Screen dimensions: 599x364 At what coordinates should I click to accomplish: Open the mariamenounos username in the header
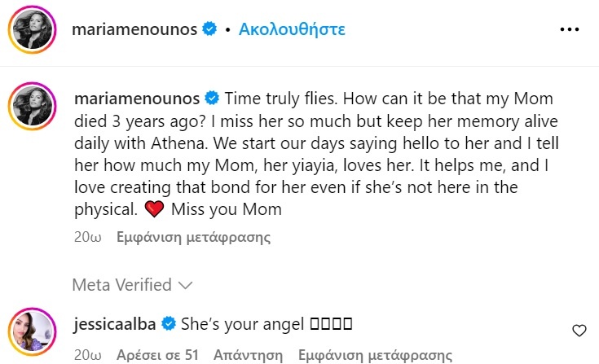click(x=135, y=29)
